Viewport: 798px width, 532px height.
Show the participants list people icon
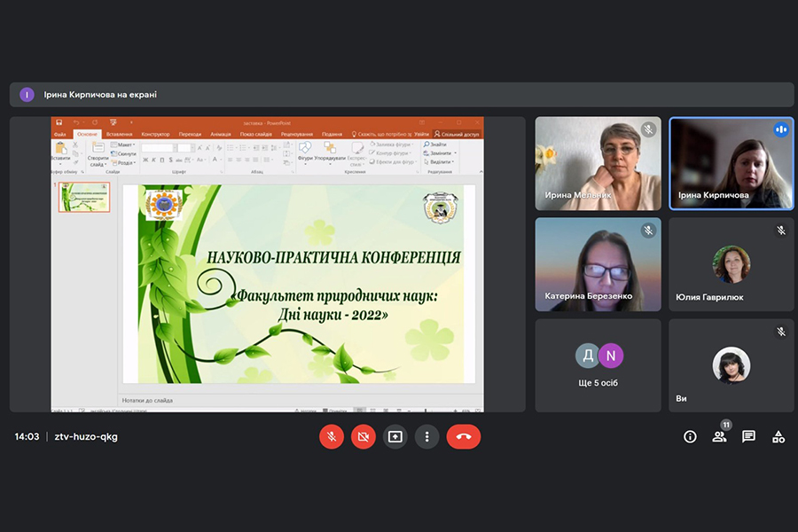pos(719,437)
